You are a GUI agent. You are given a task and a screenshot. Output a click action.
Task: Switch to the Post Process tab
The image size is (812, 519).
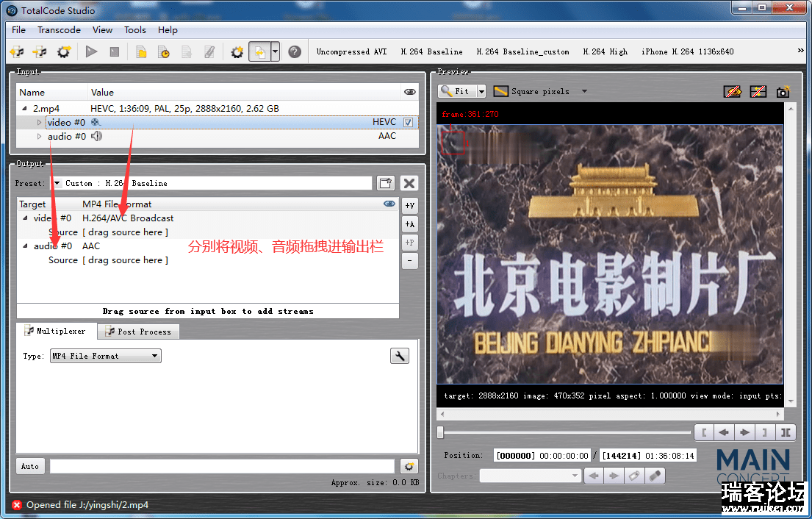coord(138,332)
